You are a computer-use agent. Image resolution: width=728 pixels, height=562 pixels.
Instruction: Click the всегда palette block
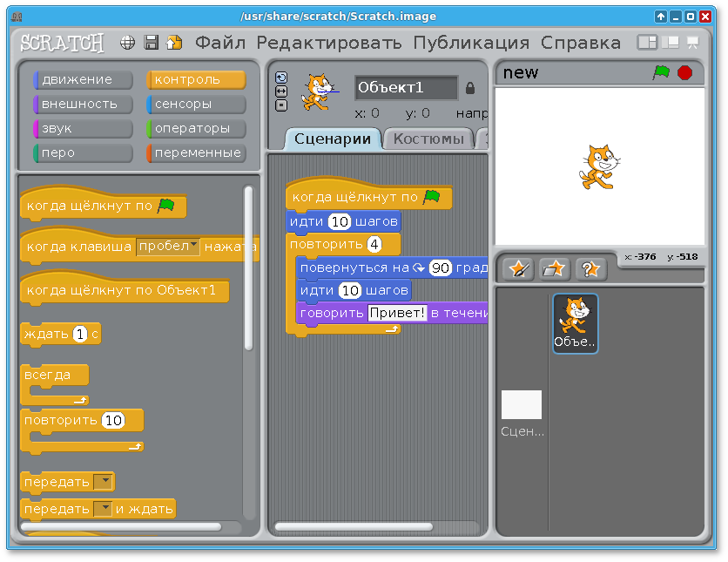(x=54, y=385)
